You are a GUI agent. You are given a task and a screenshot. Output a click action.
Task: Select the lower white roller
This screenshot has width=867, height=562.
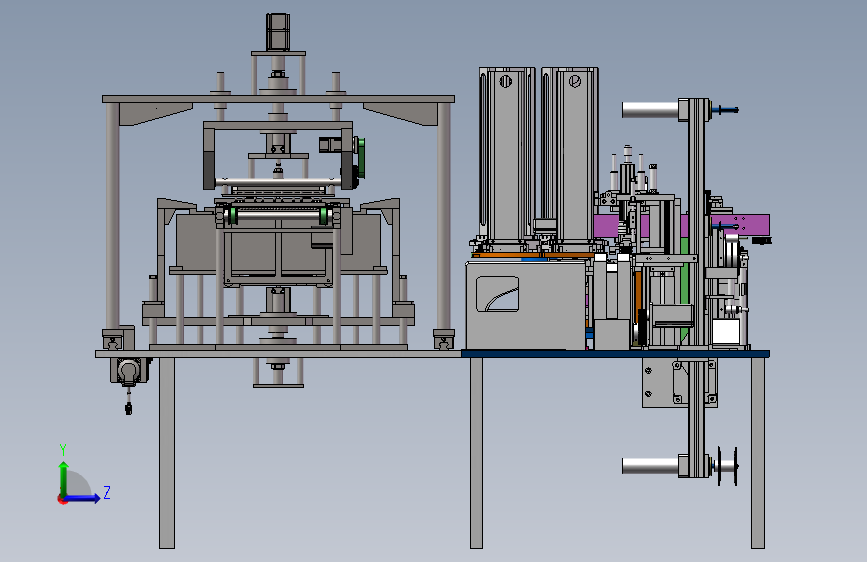(650, 466)
